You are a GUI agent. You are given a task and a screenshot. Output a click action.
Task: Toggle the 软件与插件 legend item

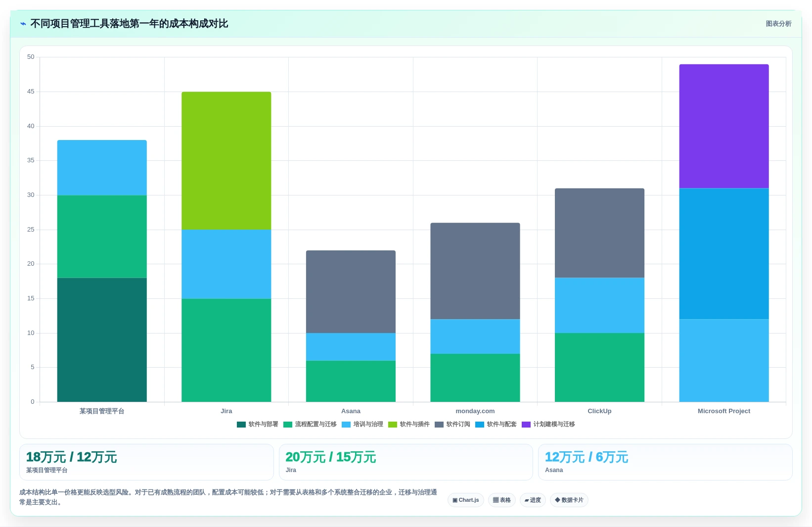409,425
